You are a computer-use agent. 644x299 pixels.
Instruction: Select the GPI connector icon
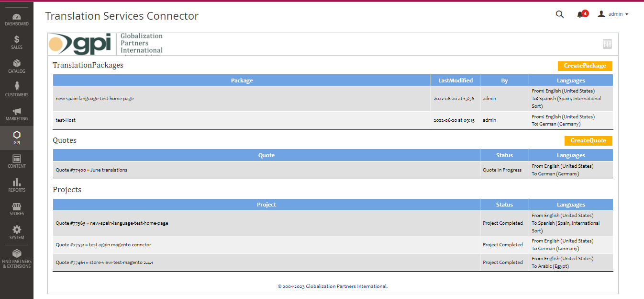17,138
